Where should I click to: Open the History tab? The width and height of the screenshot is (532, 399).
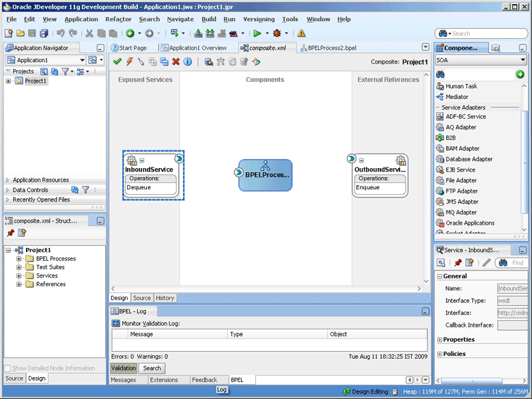pyautogui.click(x=165, y=298)
